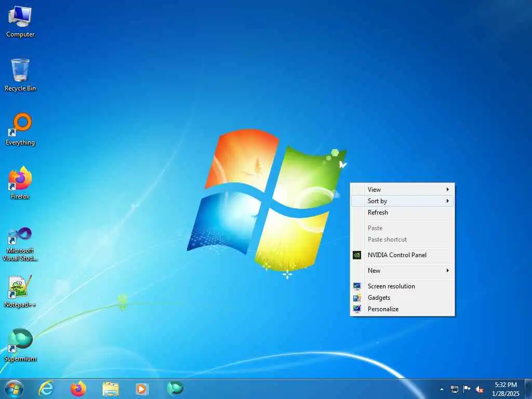
Task: Open the Sort by submenu
Action: coord(403,201)
